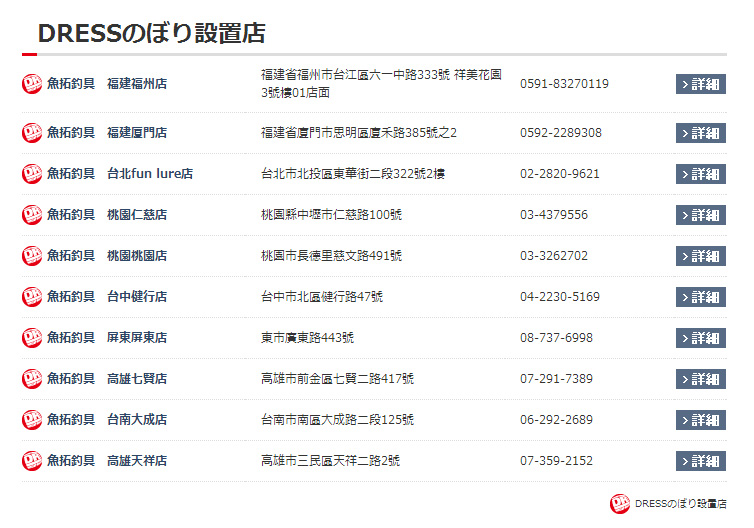Select store name 魚拓釣具 台中健行店
754x528 pixels.
(107, 297)
